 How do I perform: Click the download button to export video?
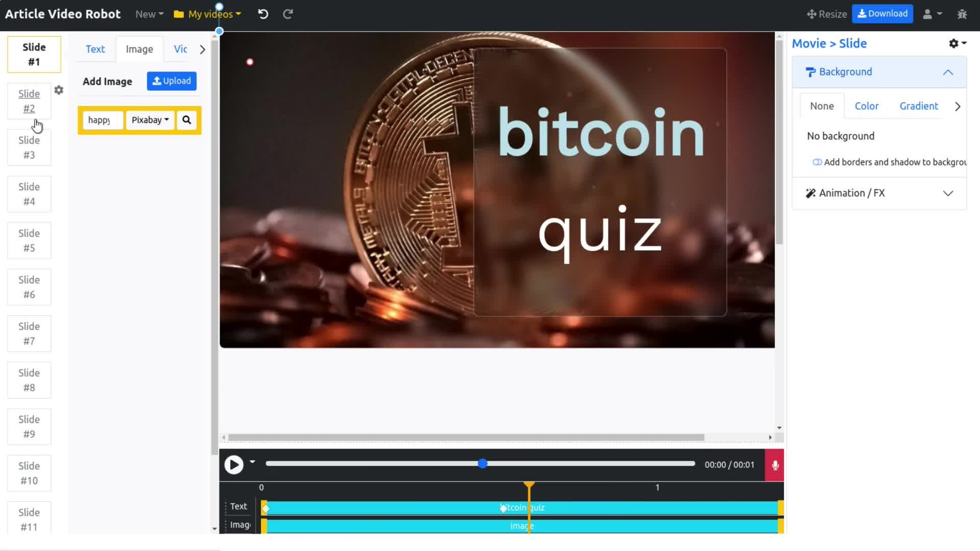[x=883, y=13]
